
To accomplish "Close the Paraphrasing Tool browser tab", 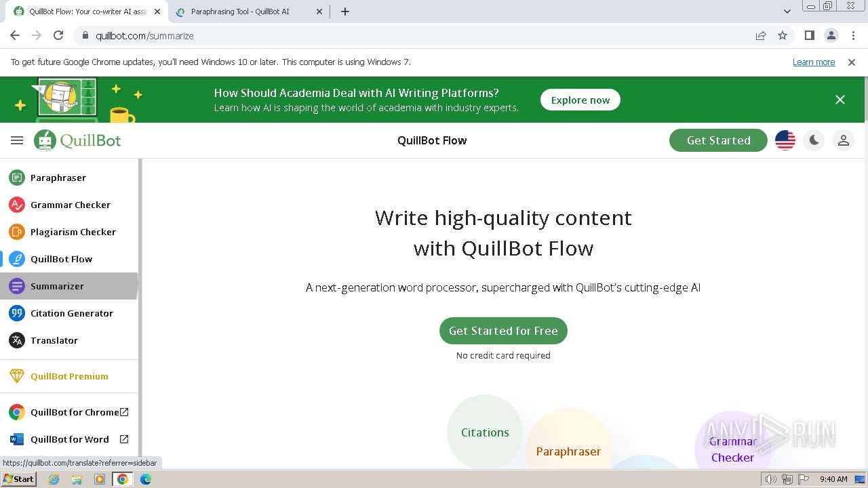I will [x=319, y=12].
